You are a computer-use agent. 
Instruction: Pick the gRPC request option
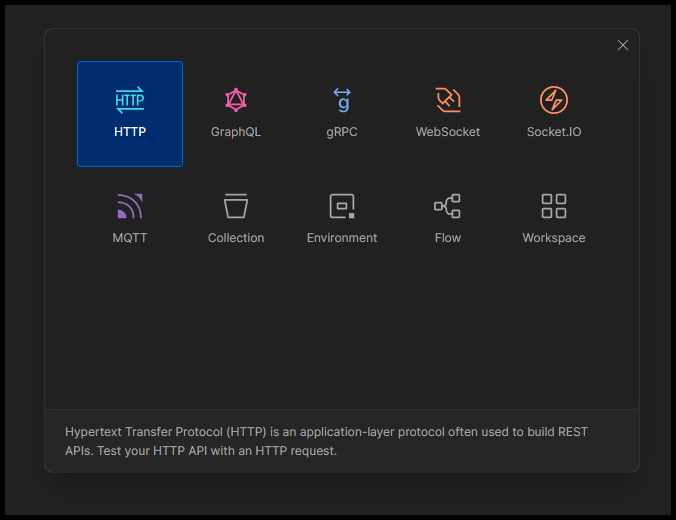[342, 114]
